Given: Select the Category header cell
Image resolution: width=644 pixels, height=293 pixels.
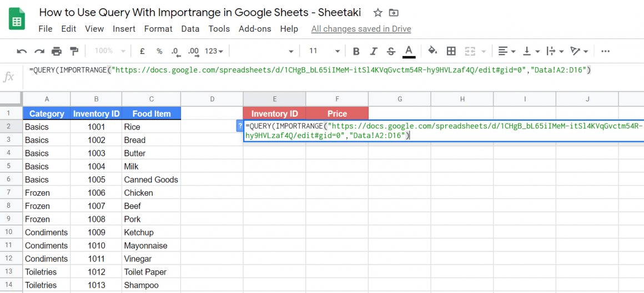Looking at the screenshot, I should click(x=47, y=113).
